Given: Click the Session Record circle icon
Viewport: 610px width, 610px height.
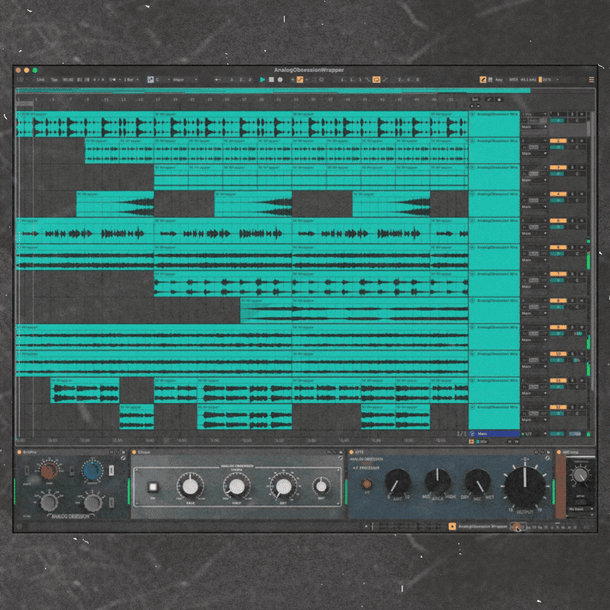Looking at the screenshot, I should [322, 80].
